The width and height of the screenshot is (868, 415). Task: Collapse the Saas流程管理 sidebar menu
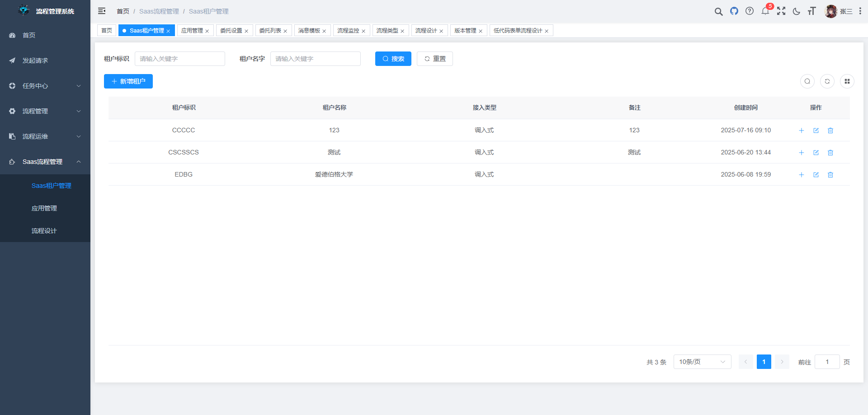point(45,162)
